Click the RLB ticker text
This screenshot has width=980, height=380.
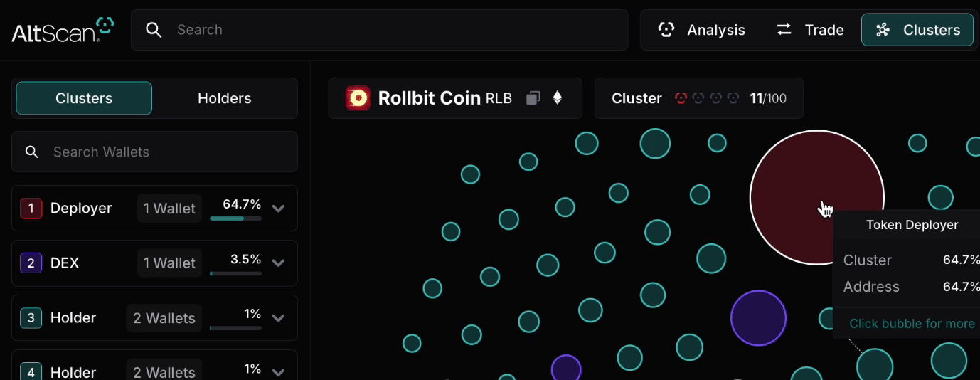(499, 98)
